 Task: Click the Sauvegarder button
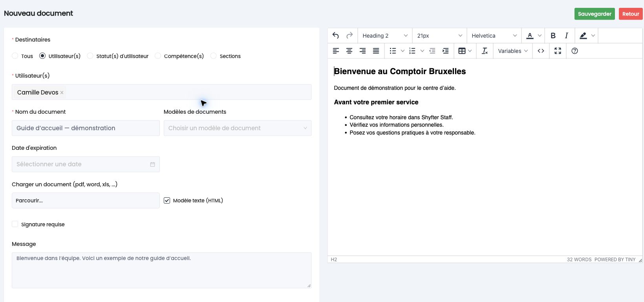[595, 14]
